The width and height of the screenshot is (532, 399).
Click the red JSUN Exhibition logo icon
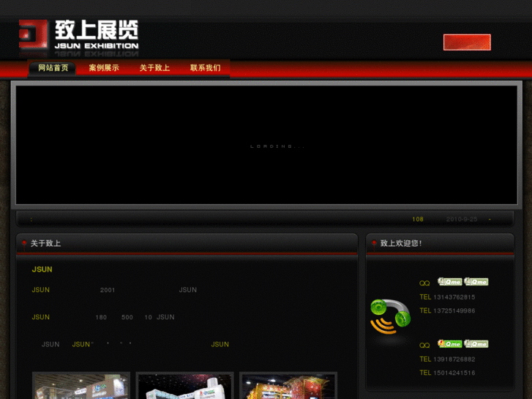pos(33,34)
